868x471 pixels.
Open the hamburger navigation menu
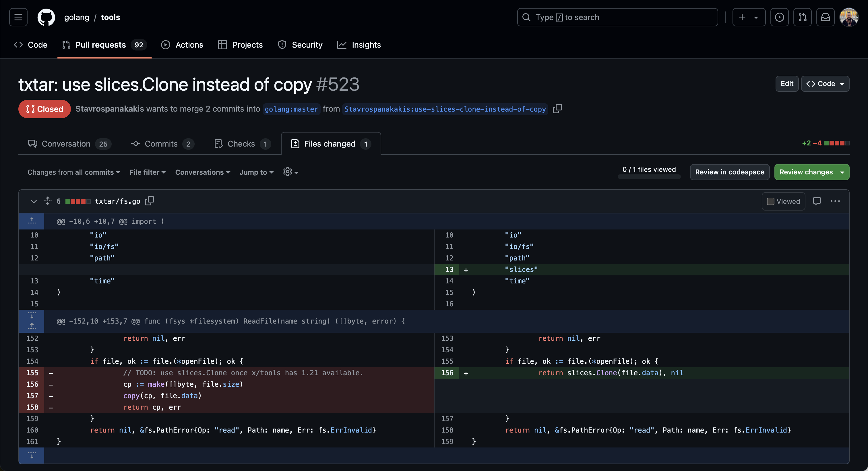[x=18, y=17]
